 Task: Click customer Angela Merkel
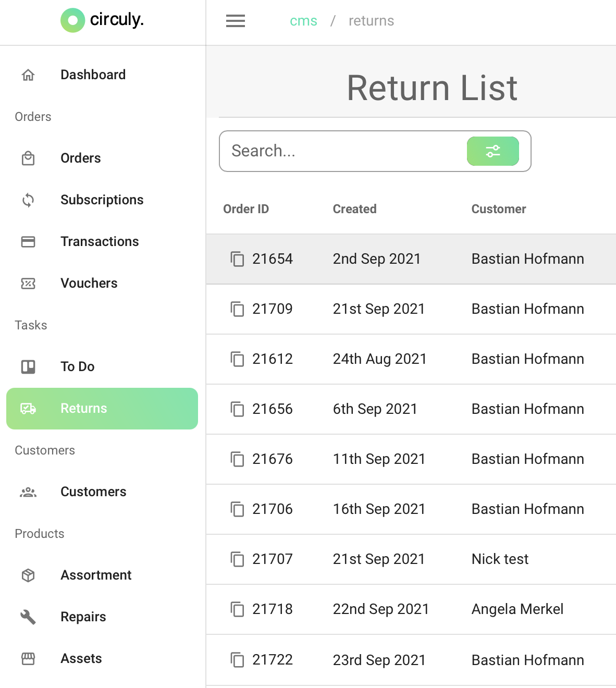coord(518,609)
